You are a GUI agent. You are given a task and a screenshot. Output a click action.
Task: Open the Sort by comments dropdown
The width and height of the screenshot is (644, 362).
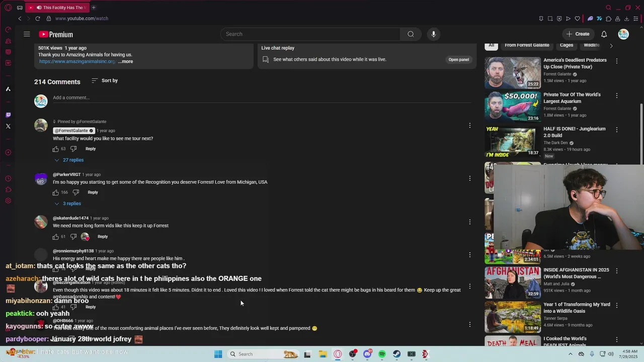pos(105,80)
